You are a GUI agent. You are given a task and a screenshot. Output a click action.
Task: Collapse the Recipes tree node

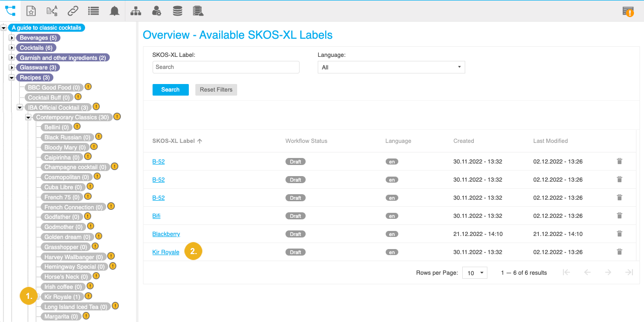(x=11, y=77)
